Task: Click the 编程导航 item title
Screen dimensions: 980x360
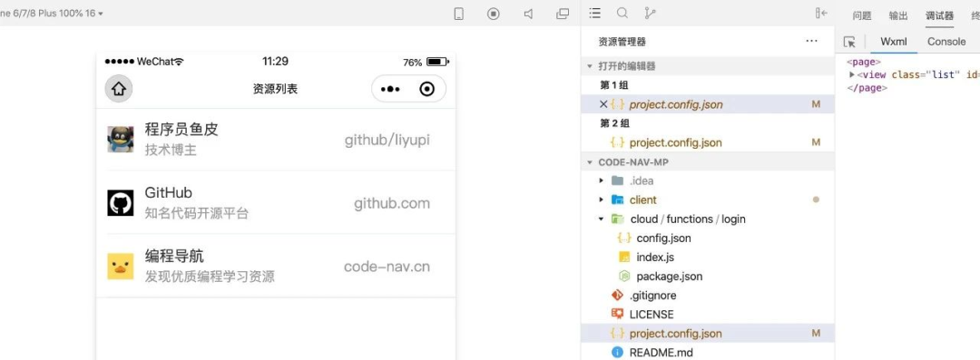Action: [x=173, y=257]
